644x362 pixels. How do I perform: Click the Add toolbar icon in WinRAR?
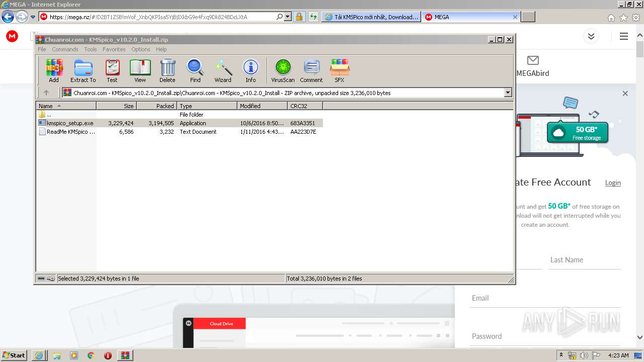[x=54, y=70]
